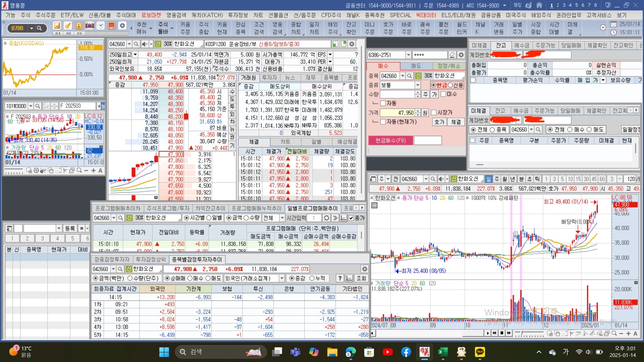Click the gear icon in order panel
644x362 pixels.
(461, 55)
